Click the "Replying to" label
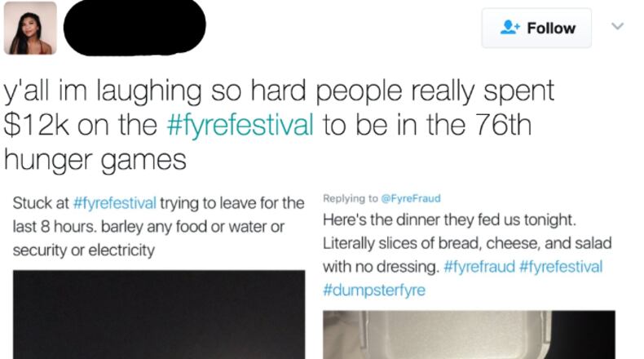The height and width of the screenshot is (359, 644). click(351, 199)
